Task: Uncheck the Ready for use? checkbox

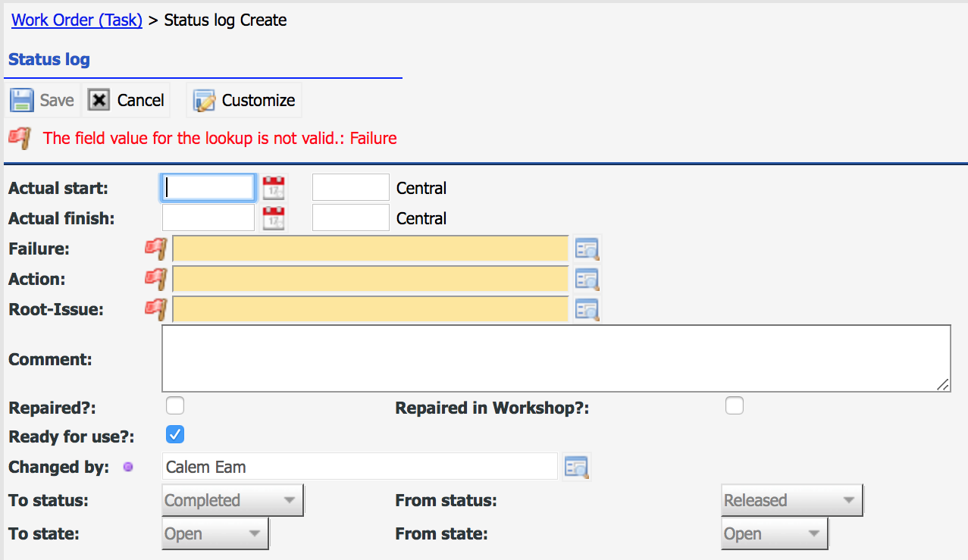Action: (175, 435)
